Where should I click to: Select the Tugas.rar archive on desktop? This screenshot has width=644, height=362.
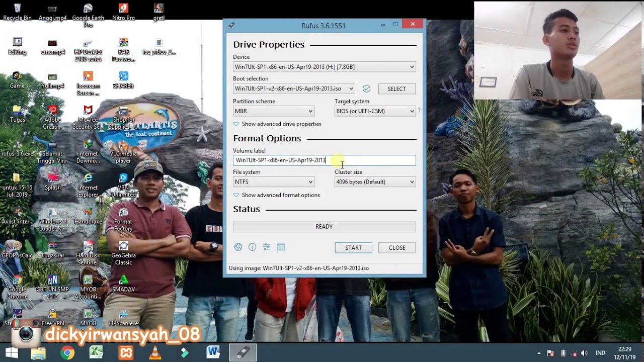click(53, 249)
